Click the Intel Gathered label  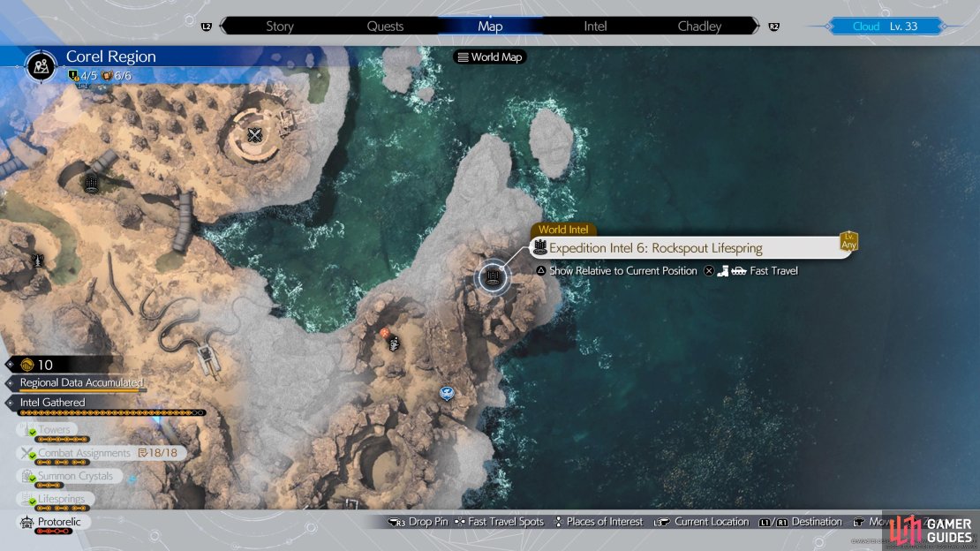(52, 402)
